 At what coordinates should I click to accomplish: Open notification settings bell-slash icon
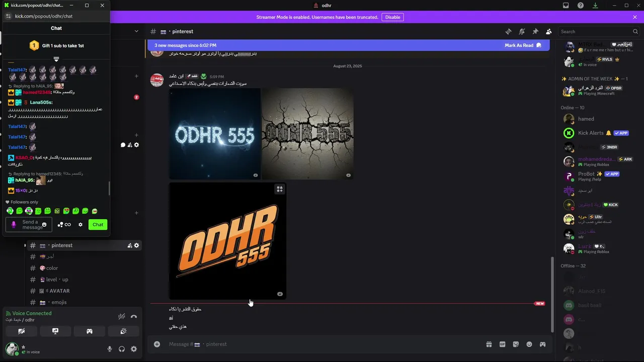pyautogui.click(x=522, y=31)
